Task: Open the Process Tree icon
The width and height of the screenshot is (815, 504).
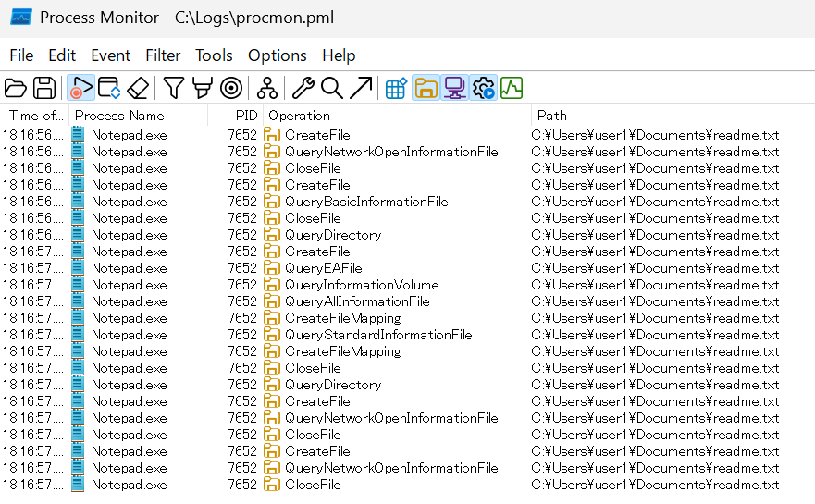Action: (266, 88)
